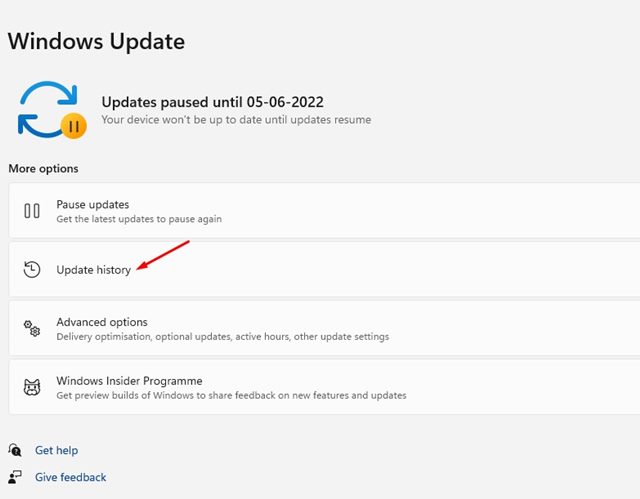Click the More options section label
Screen dimensions: 640x499
[43, 168]
